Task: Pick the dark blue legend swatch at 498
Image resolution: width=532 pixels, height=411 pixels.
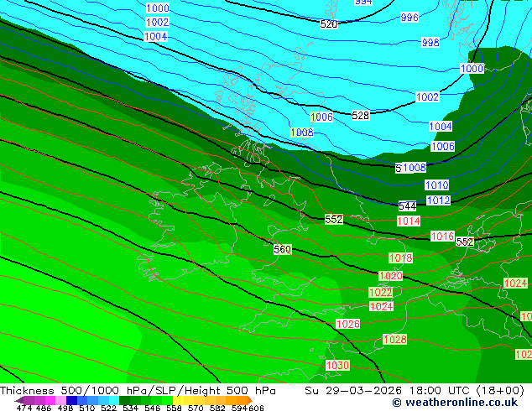Action: pyautogui.click(x=71, y=400)
